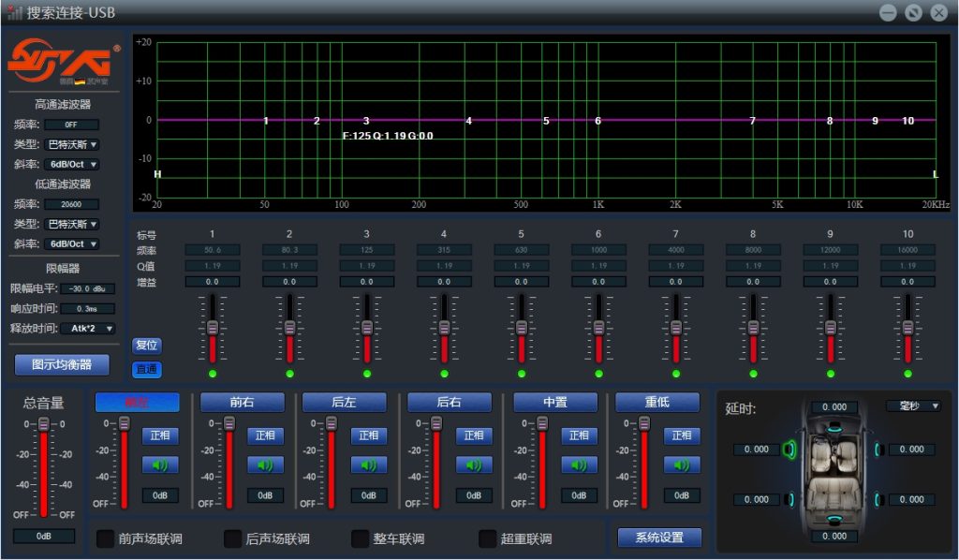Toggle green indicator under EQ band 4
This screenshot has width=959, height=560.
444,374
